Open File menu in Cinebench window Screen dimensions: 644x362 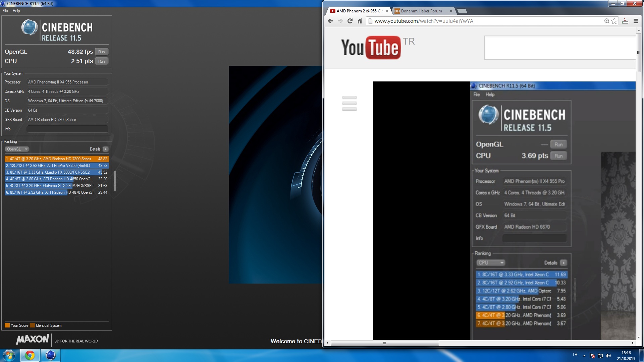pyautogui.click(x=5, y=11)
